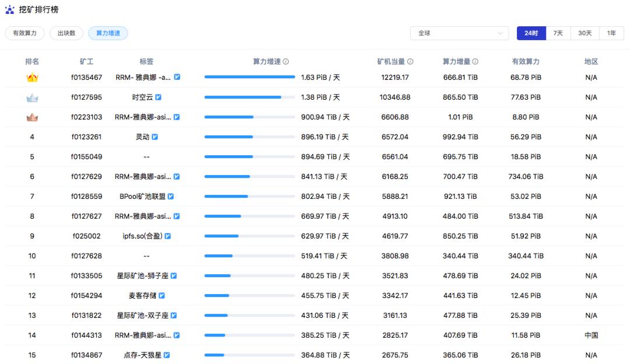This screenshot has width=630, height=364.
Task: Switch to the 7天 time range tab
Action: [558, 33]
